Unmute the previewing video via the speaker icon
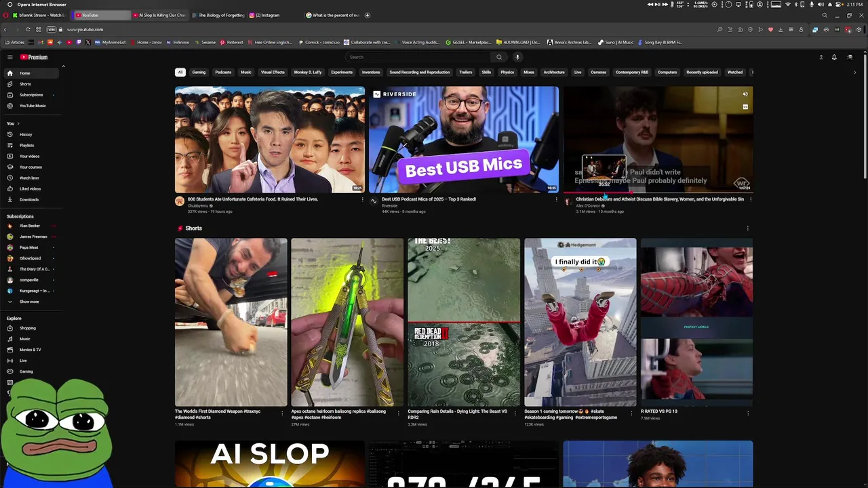The width and height of the screenshot is (868, 488). point(745,94)
